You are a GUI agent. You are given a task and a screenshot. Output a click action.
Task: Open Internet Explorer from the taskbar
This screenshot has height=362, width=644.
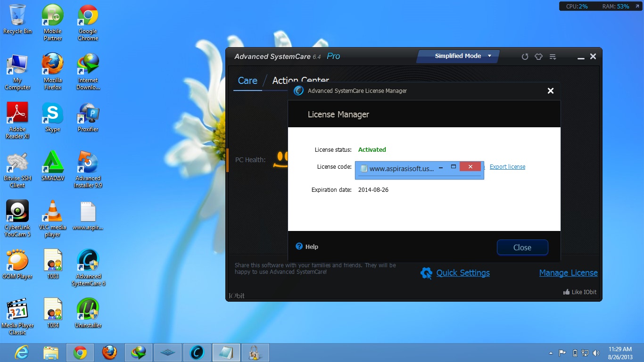point(22,353)
